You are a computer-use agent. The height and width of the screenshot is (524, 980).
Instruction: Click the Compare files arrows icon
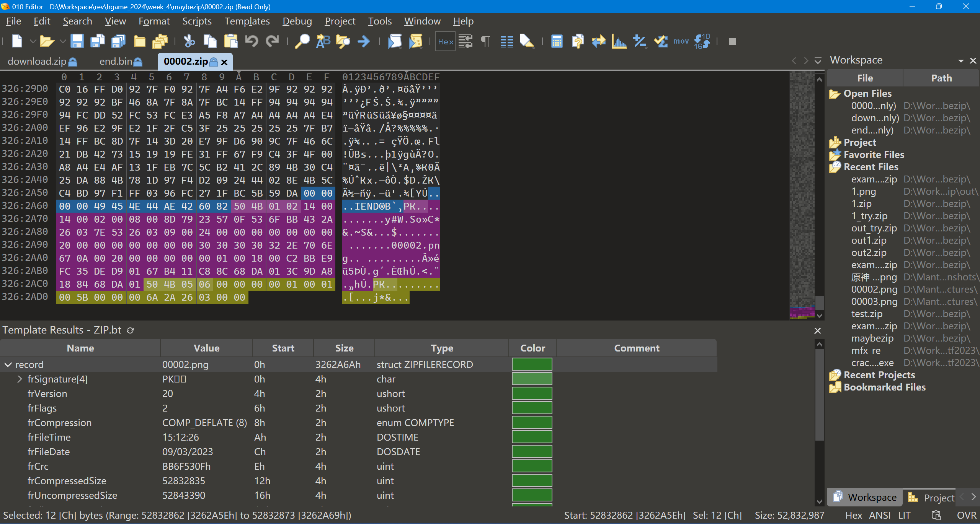pyautogui.click(x=598, y=41)
